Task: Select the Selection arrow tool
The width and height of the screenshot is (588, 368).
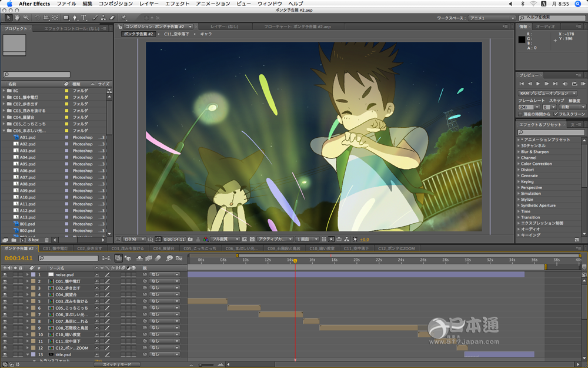Action: click(8, 18)
